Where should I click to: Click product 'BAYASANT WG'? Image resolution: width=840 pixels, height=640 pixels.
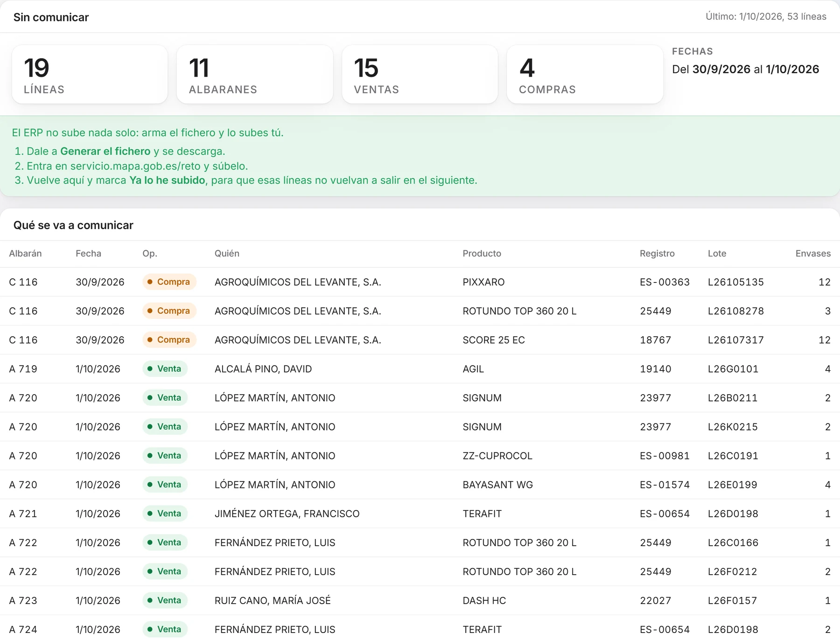click(x=497, y=485)
